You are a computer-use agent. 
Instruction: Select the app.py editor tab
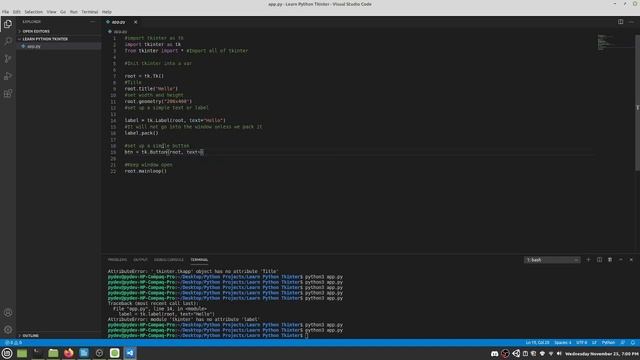click(x=118, y=22)
